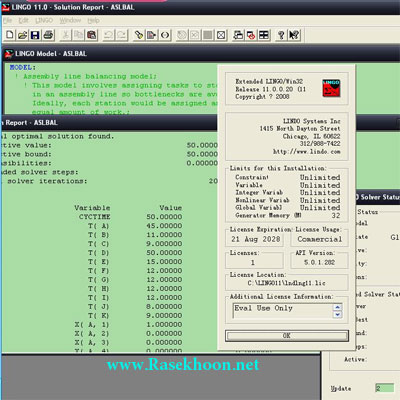Click http://www.lindo.com address text
The image size is (400, 400).
pyautogui.click(x=307, y=152)
